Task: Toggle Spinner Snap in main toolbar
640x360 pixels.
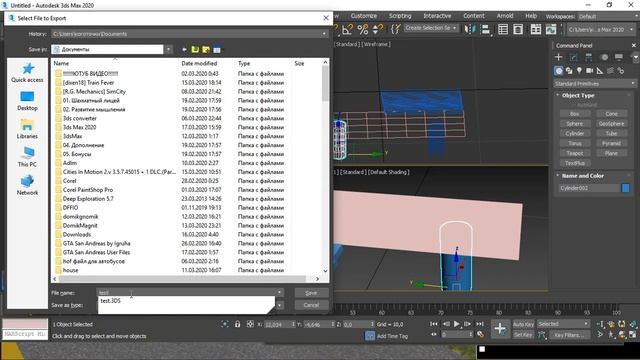Action: (378, 29)
